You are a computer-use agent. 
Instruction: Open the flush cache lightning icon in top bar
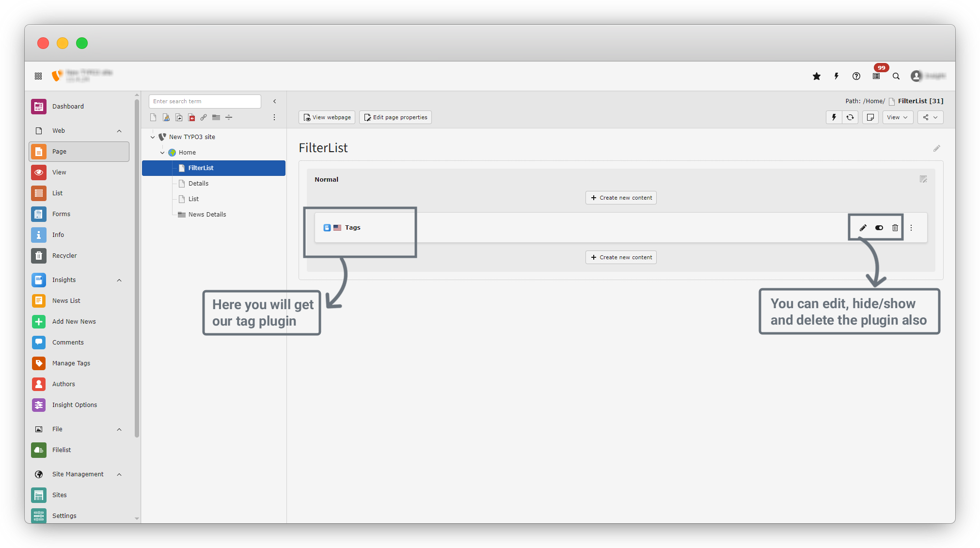coord(836,76)
